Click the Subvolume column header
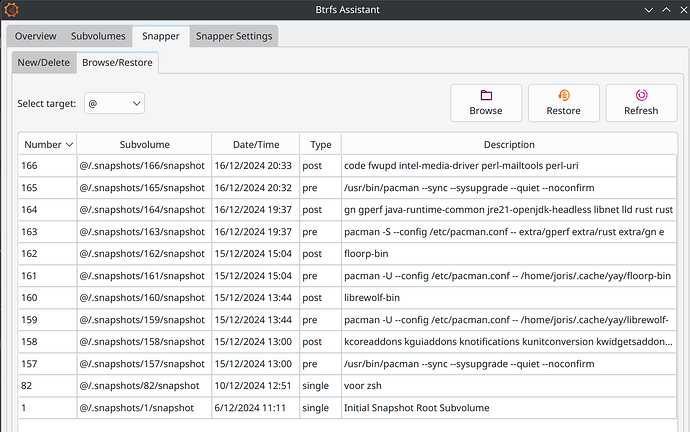 tap(144, 144)
